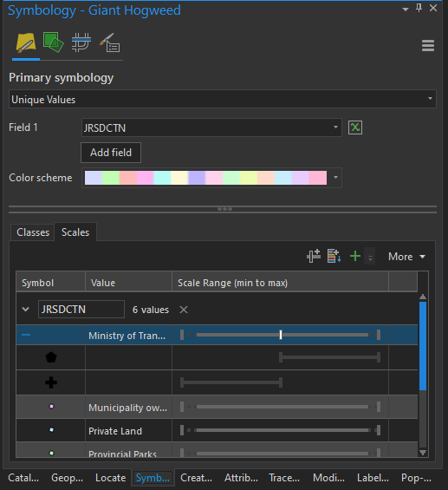Image resolution: width=448 pixels, height=490 pixels.
Task: Click the Ministry of Tran... scale break handle
Action: pyautogui.click(x=281, y=335)
